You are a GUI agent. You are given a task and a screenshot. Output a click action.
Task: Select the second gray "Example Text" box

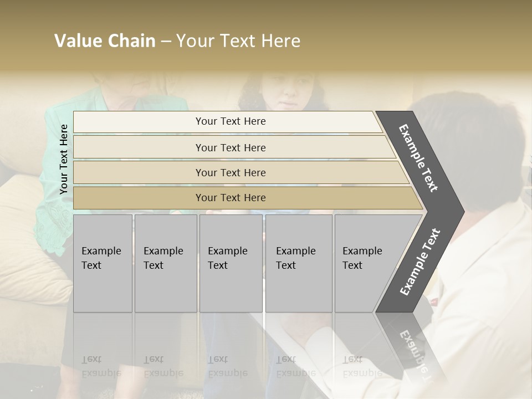click(x=165, y=263)
